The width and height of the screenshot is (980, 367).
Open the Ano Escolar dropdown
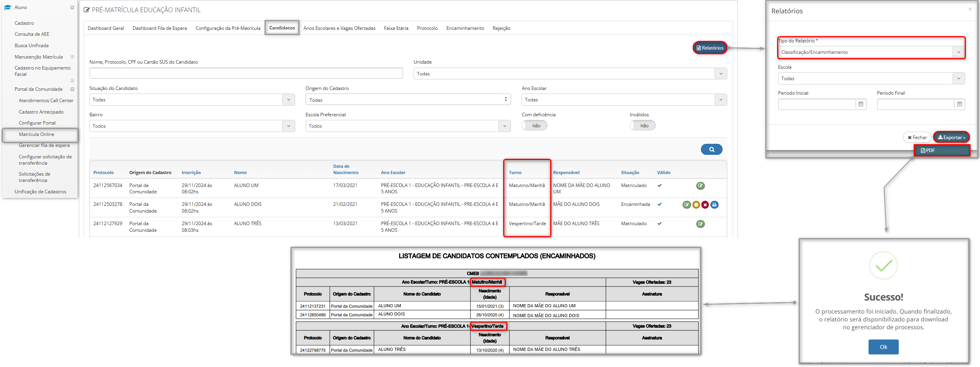(624, 100)
